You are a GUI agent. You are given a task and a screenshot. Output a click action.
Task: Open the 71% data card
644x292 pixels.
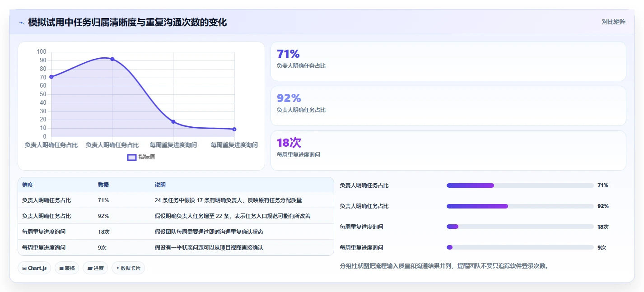[x=448, y=61]
